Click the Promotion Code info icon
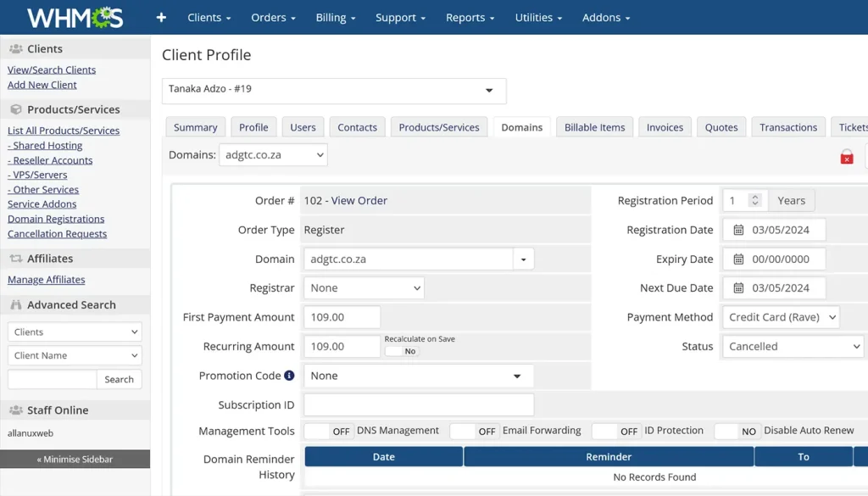868x496 pixels. click(x=290, y=375)
